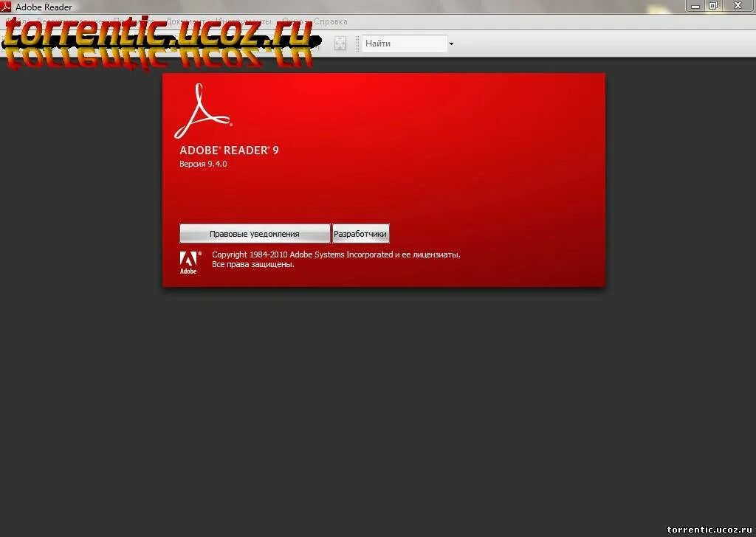Open the Справка menu
Viewport: 756px width, 537px height.
330,21
